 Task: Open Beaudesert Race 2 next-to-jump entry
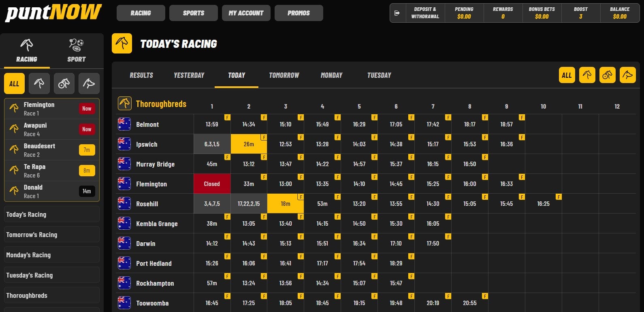(x=52, y=150)
